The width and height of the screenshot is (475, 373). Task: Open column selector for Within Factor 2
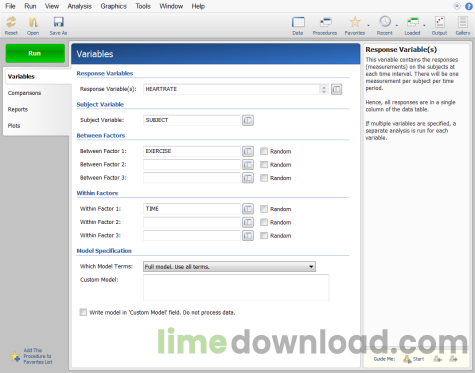(248, 222)
